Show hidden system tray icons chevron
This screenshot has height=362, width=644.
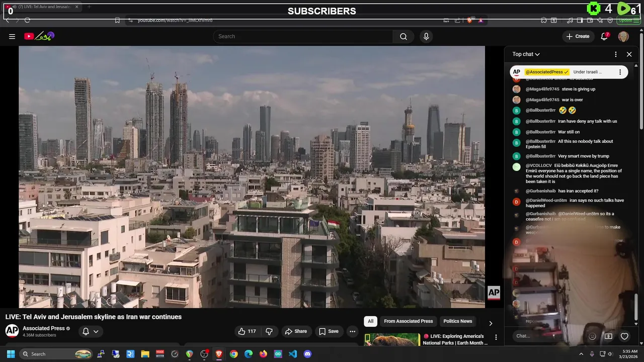click(581, 354)
